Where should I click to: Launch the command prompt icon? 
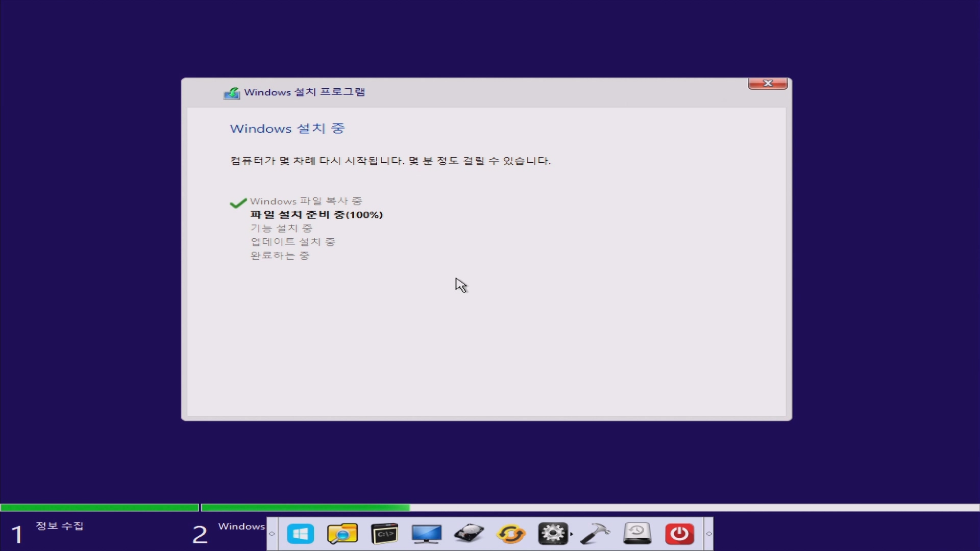pos(384,534)
